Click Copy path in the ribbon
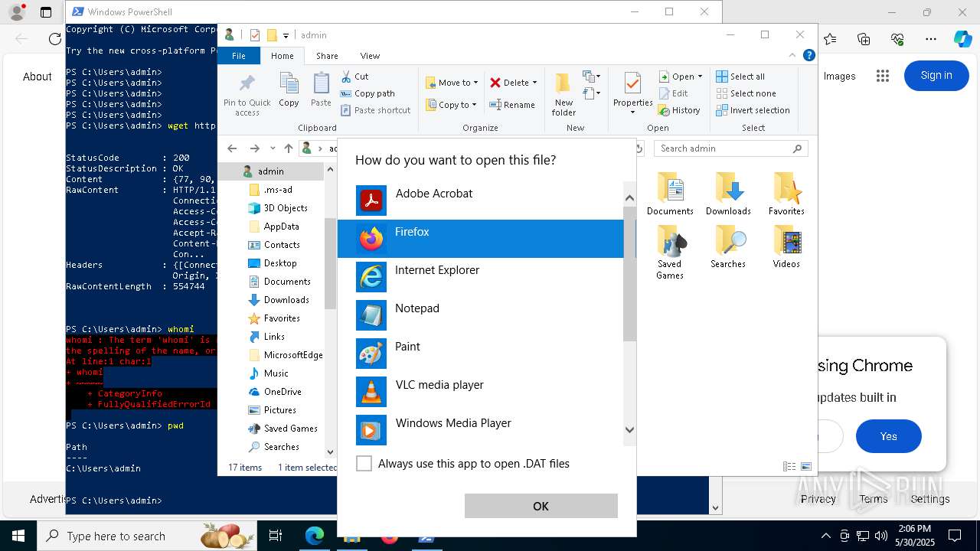The image size is (980, 551). click(368, 93)
